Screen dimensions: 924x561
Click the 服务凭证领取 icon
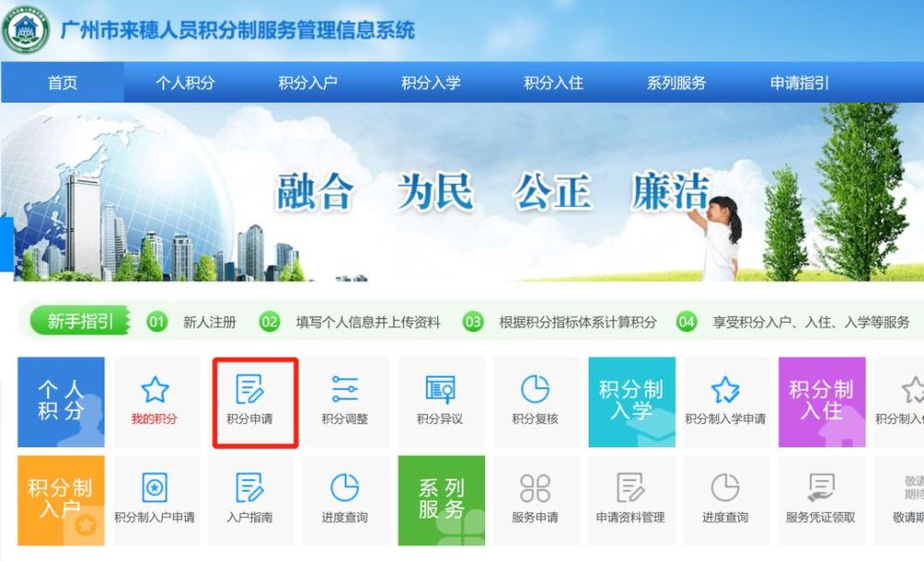point(821,487)
